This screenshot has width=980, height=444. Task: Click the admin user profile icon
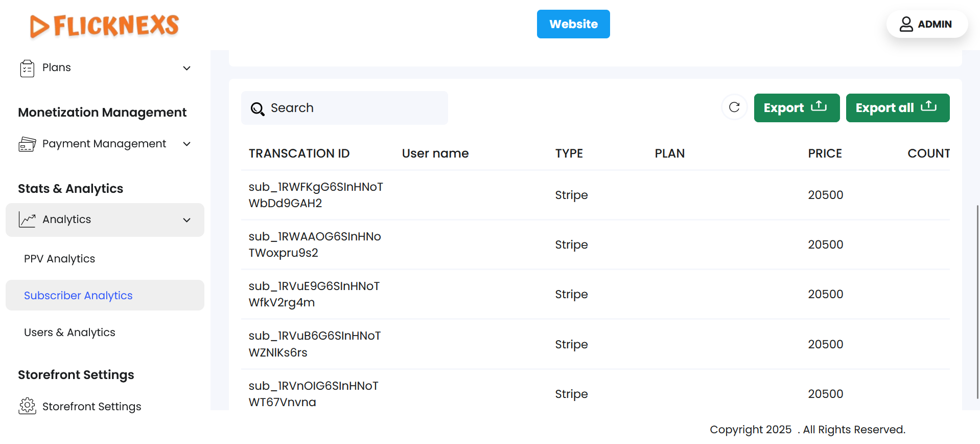pyautogui.click(x=906, y=24)
